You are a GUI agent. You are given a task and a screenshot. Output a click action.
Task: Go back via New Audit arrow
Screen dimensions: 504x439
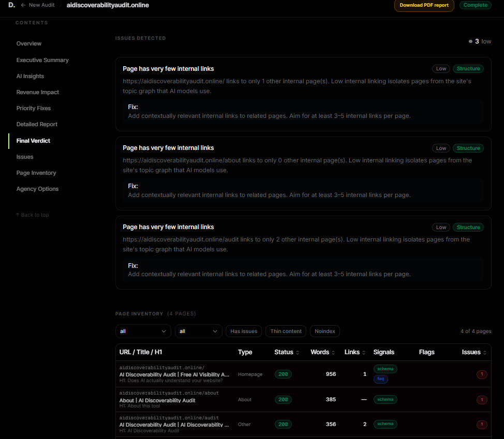23,5
